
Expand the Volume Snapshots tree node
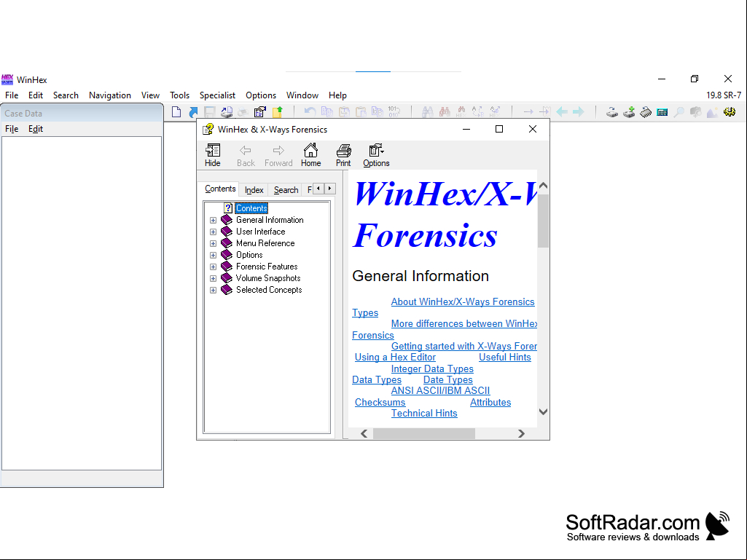(x=213, y=279)
